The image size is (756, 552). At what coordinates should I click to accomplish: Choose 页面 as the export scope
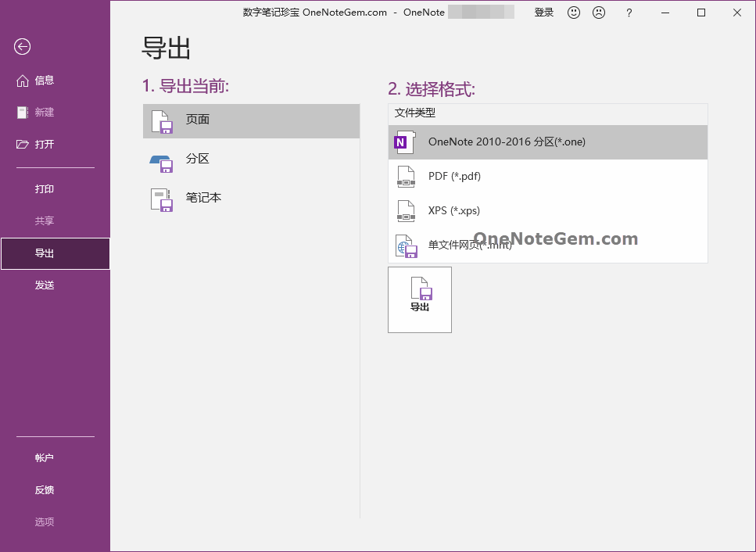251,121
